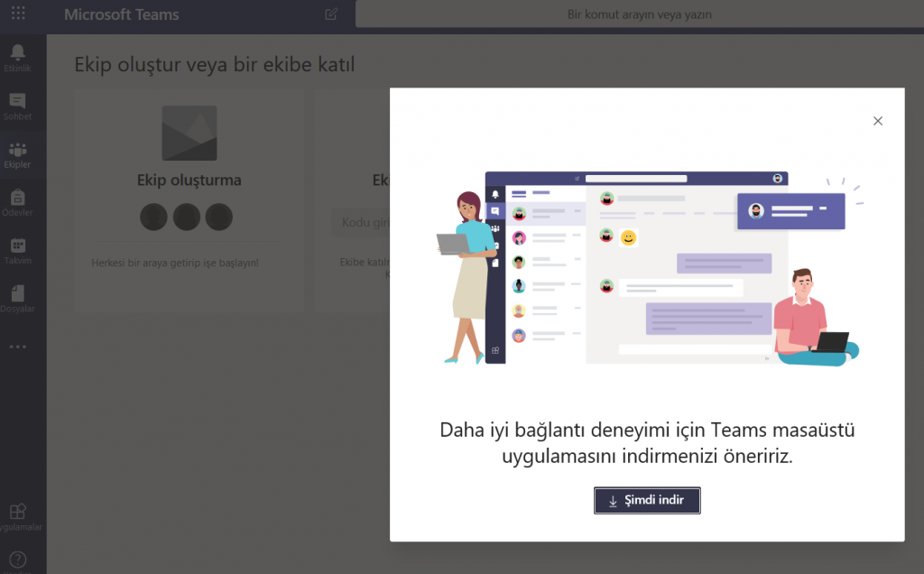Open Ödevler assignments in sidebar
The height and width of the screenshot is (574, 924).
tap(18, 203)
